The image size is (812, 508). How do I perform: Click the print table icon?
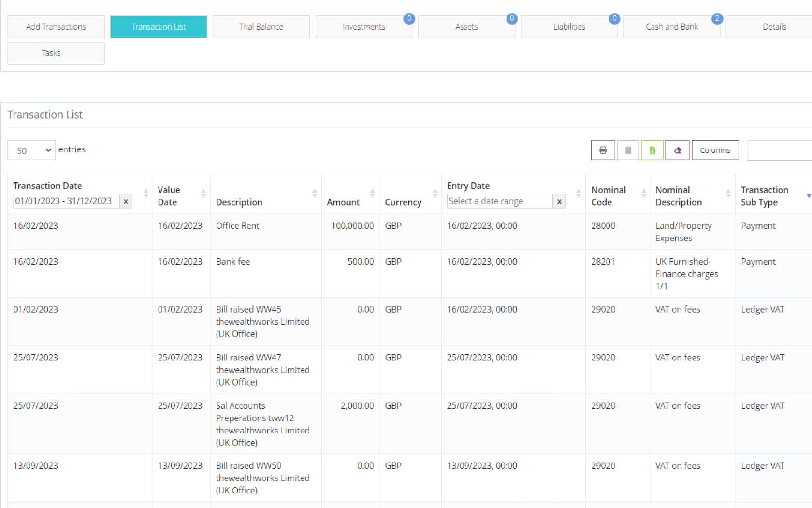pos(603,150)
